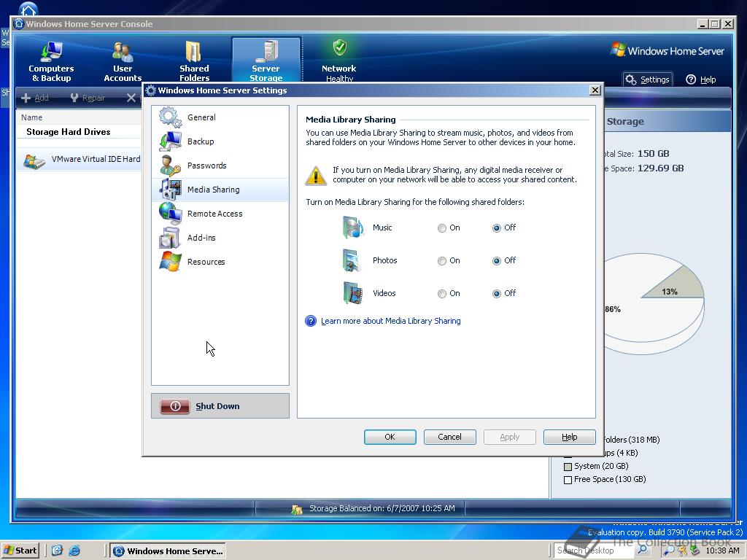
Task: Select Backup settings category
Action: click(220, 141)
